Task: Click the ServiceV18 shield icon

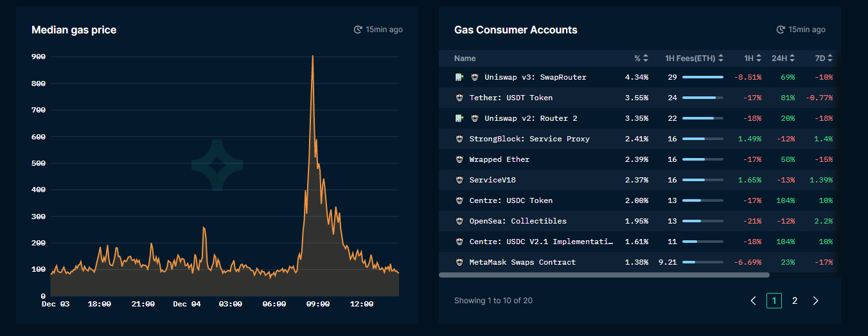Action: 459,180
